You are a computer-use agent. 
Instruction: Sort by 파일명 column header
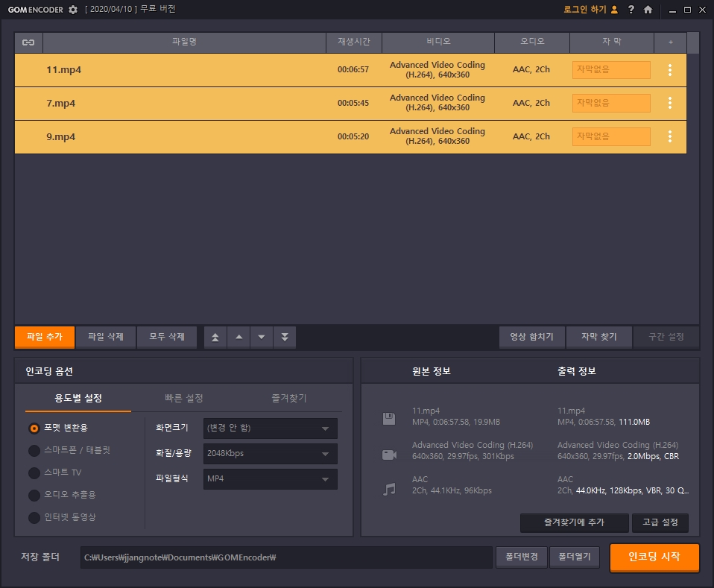(x=184, y=42)
